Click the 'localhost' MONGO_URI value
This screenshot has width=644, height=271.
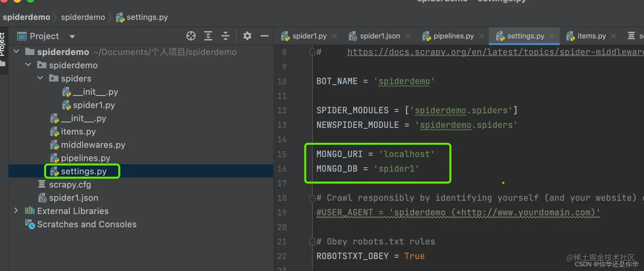(x=407, y=154)
